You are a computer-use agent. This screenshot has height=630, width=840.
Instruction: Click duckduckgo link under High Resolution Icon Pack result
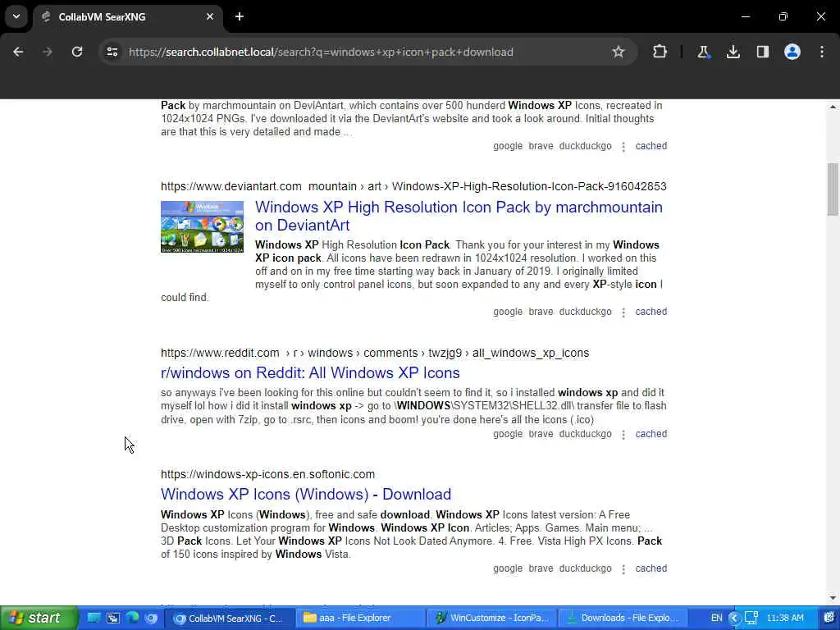585,311
